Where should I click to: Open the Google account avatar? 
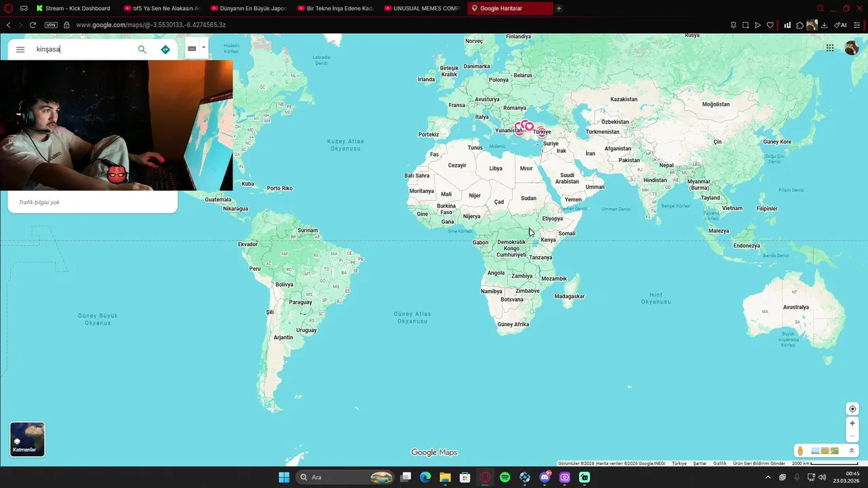(x=852, y=47)
